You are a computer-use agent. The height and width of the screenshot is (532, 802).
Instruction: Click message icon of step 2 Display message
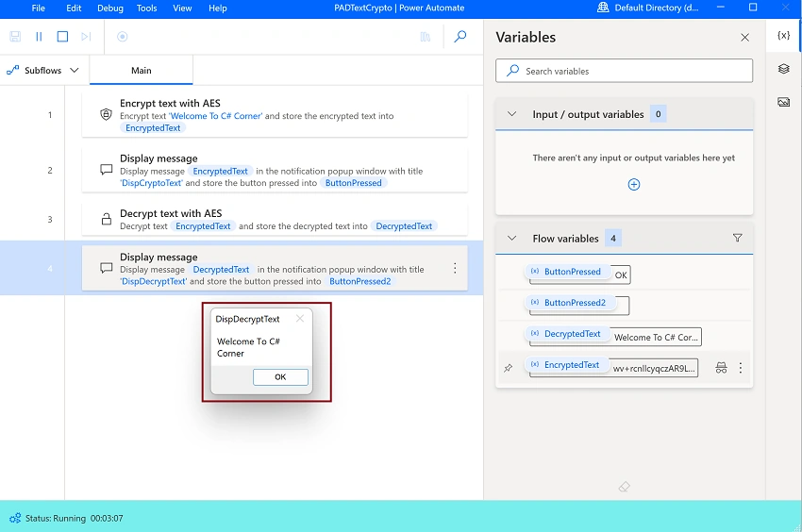click(x=107, y=170)
